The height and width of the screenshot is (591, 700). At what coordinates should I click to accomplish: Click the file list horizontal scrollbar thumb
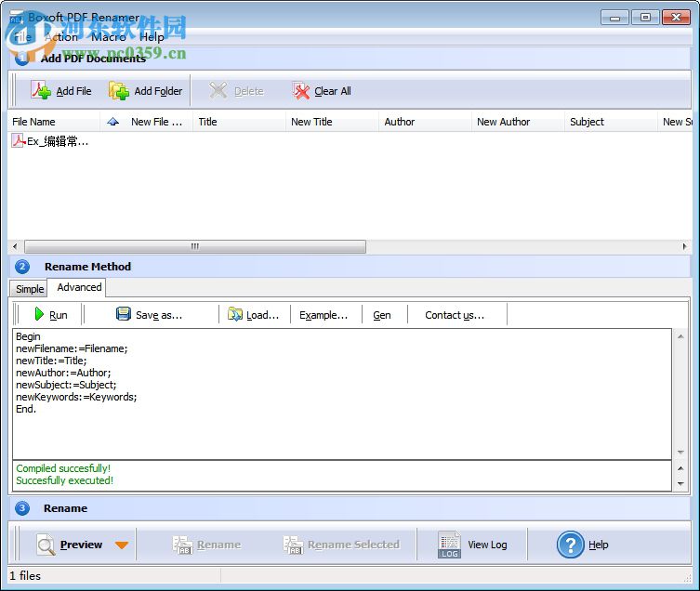195,246
